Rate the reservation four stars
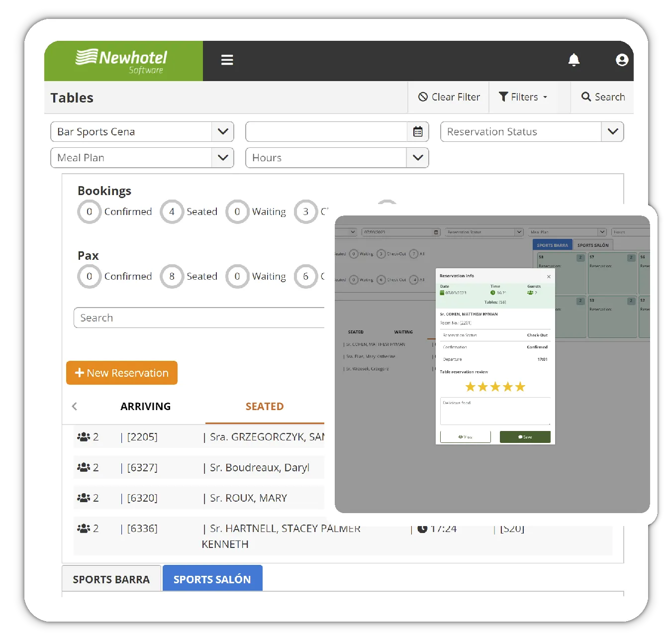Image resolution: width=668 pixels, height=644 pixels. click(507, 387)
